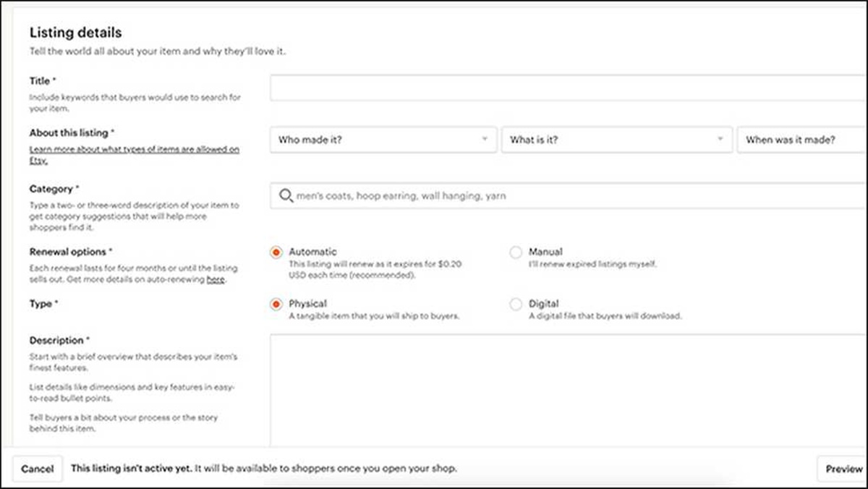Open the 'Who made it?' dropdown
868x489 pixels.
pyautogui.click(x=383, y=140)
